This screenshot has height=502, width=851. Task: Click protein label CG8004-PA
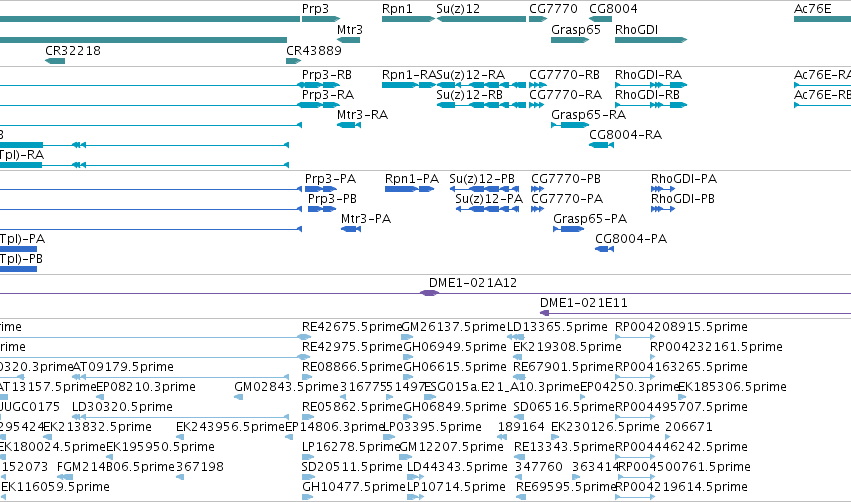[x=631, y=239]
